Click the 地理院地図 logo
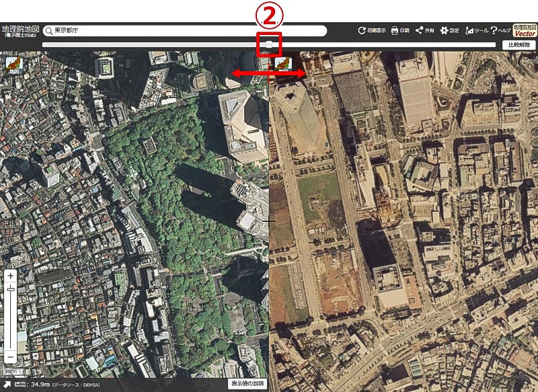Image resolution: width=538 pixels, height=392 pixels. pyautogui.click(x=21, y=31)
